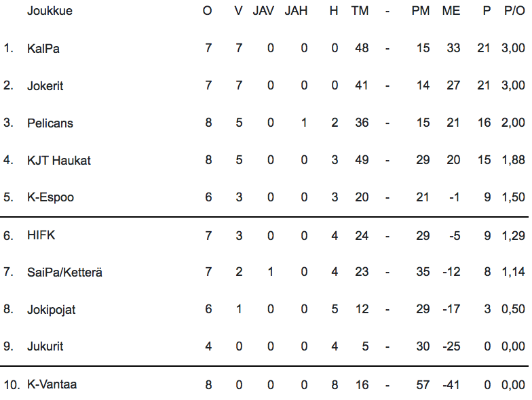Viewport: 532px width, 400px height.
Task: Select the JAV column header
Action: 263,11
